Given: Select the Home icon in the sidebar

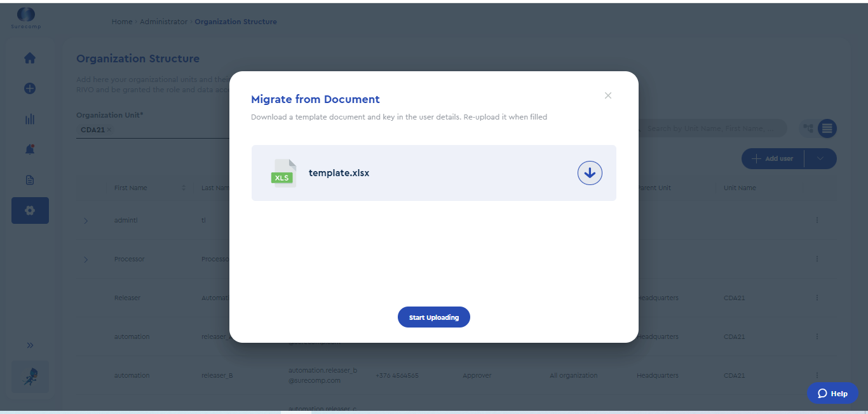Looking at the screenshot, I should click(x=29, y=58).
